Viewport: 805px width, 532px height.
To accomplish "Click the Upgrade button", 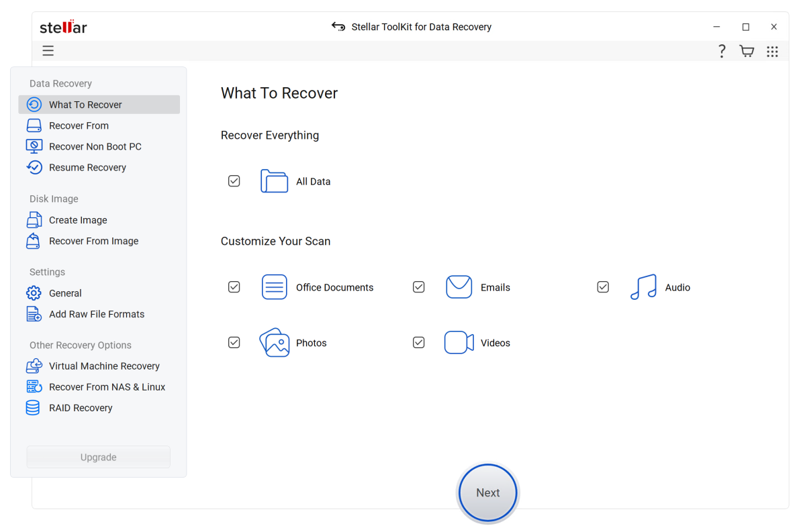I will (x=99, y=457).
